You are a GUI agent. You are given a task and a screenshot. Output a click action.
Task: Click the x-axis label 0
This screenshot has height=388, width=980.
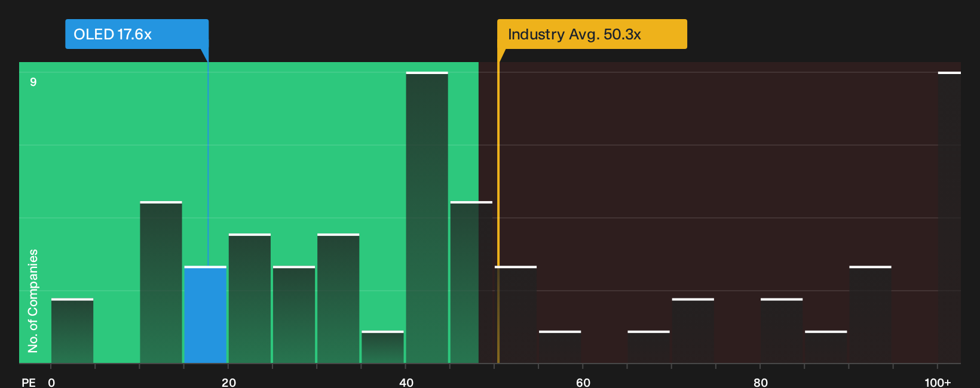[x=51, y=382]
